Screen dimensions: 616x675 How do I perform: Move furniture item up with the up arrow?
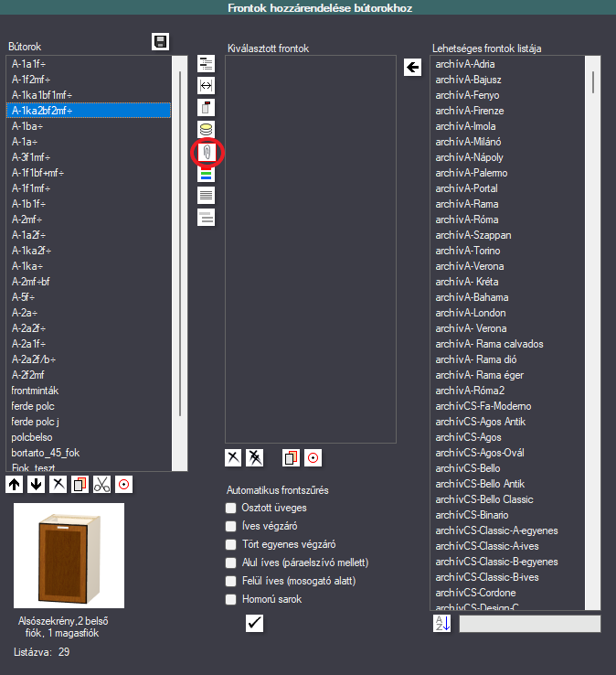pyautogui.click(x=15, y=484)
